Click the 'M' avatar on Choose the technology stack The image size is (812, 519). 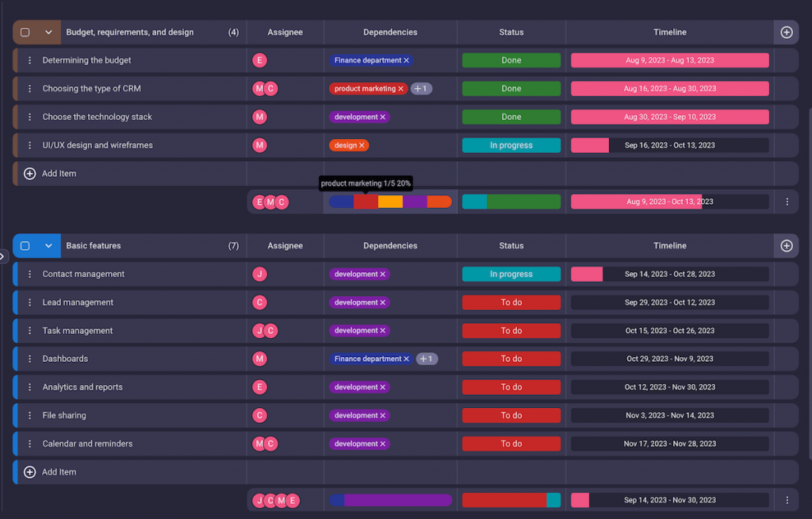point(259,117)
